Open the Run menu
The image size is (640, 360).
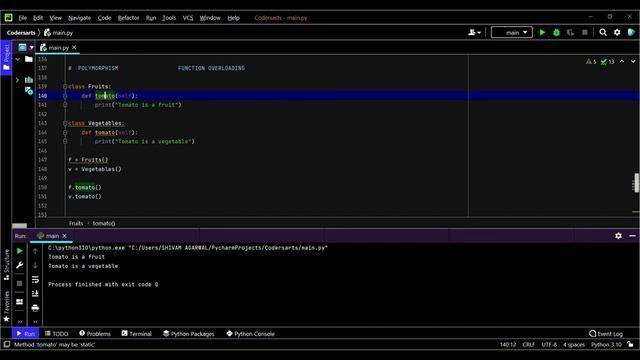pyautogui.click(x=151, y=18)
